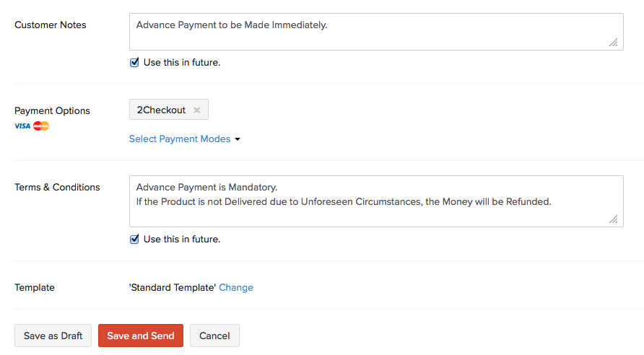Viewport: 644px width, 355px height.
Task: Click the arrow beside Select Payment Modes
Action: 238,139
